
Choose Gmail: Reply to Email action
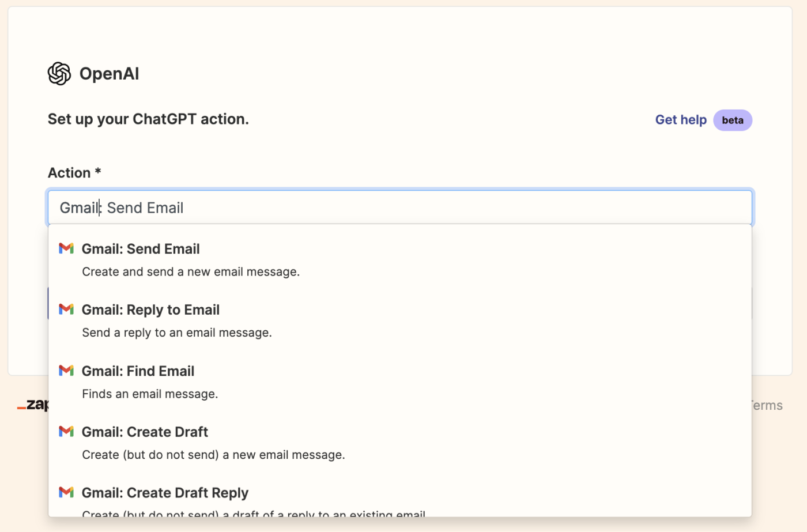[400, 320]
